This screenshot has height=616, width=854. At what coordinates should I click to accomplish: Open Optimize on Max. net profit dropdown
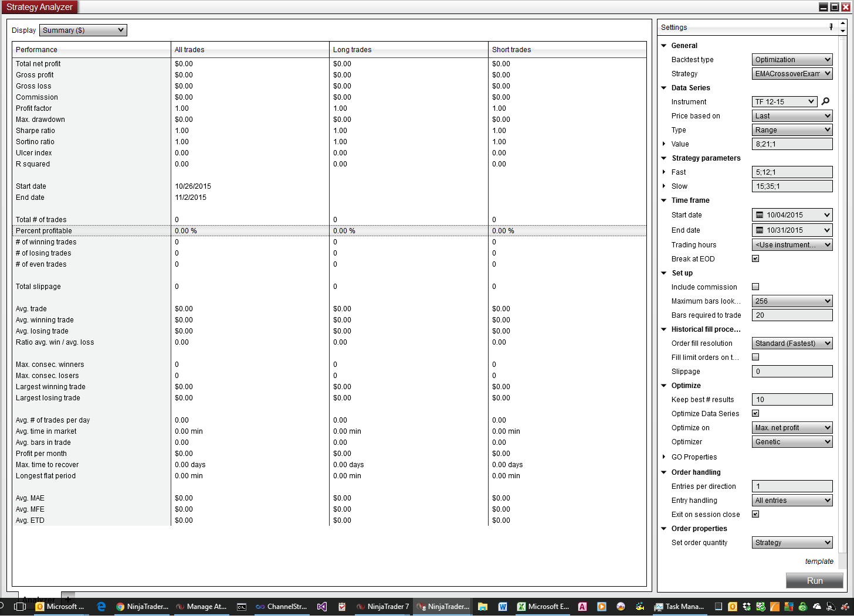pyautogui.click(x=792, y=427)
